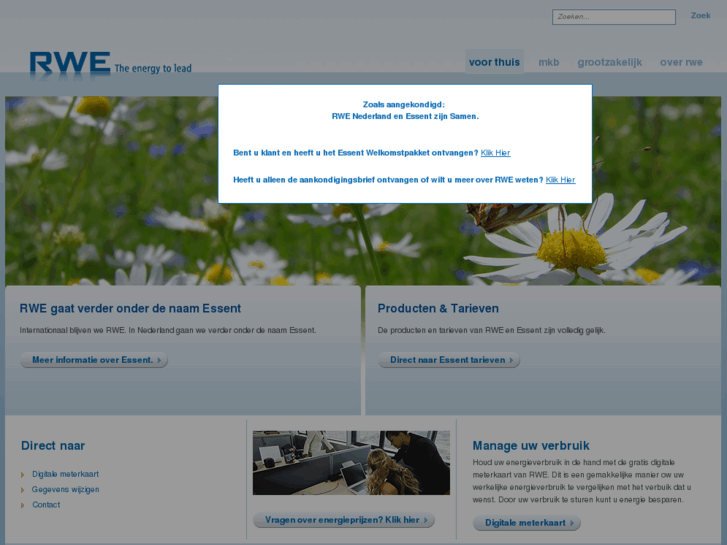This screenshot has width=727, height=545.
Task: Click the Producten & Tarieven heading
Action: tap(438, 308)
